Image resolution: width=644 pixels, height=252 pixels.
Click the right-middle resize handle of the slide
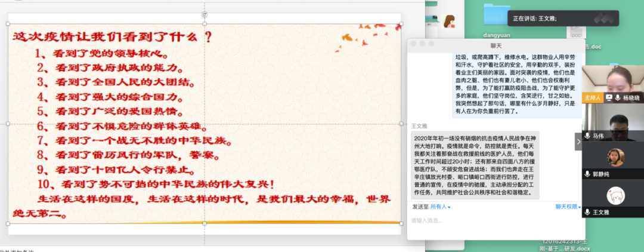click(x=401, y=124)
